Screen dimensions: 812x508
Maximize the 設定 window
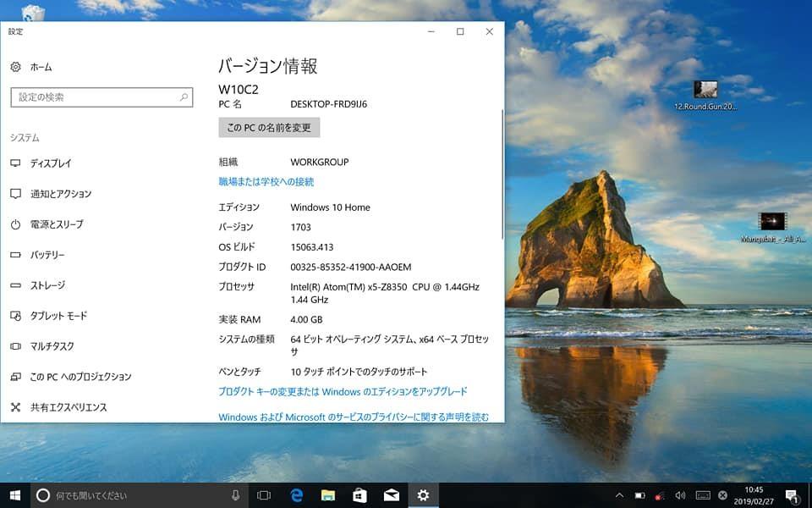point(460,31)
